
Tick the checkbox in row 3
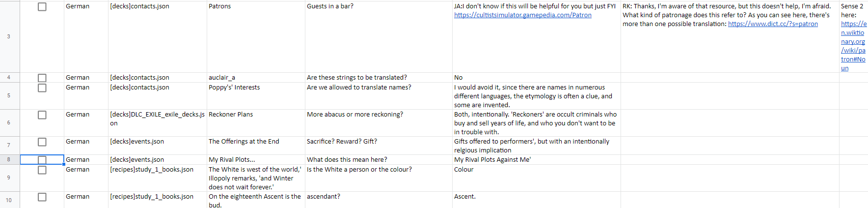click(42, 7)
